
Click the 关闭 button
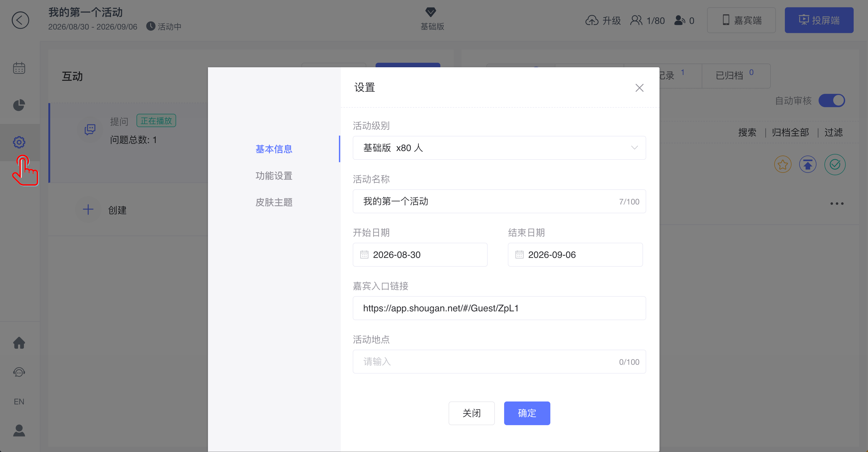coord(471,413)
